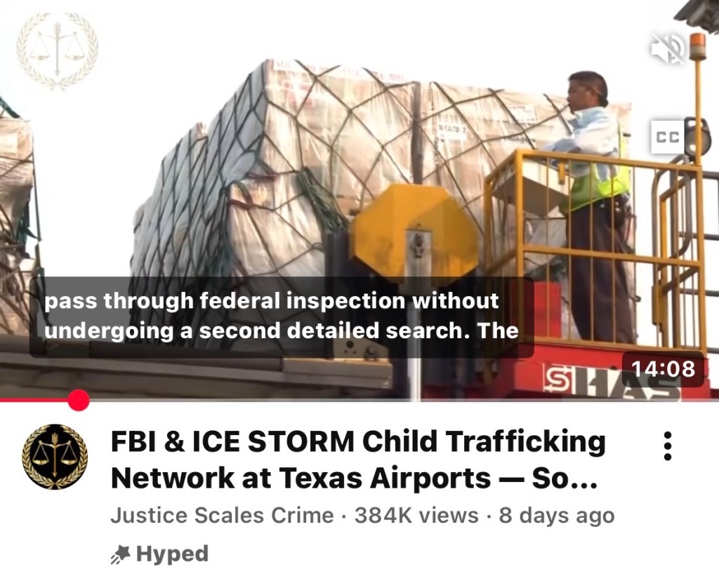Click the scales watermark logo on video
Screen dimensions: 719x588
pos(57,51)
